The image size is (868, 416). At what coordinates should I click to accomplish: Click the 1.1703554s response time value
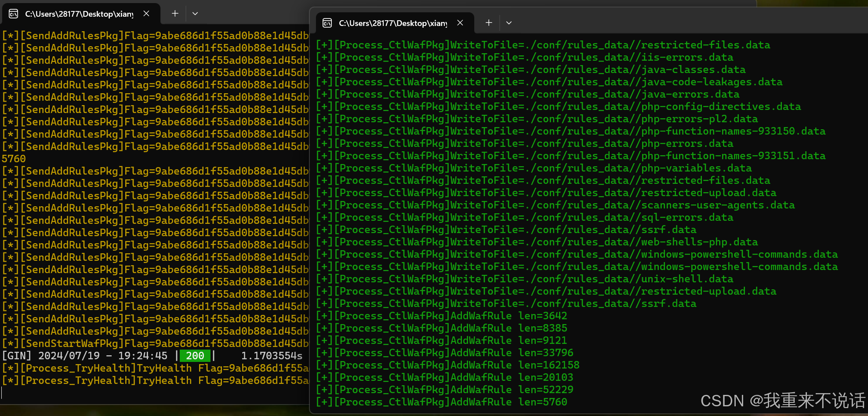pos(272,356)
